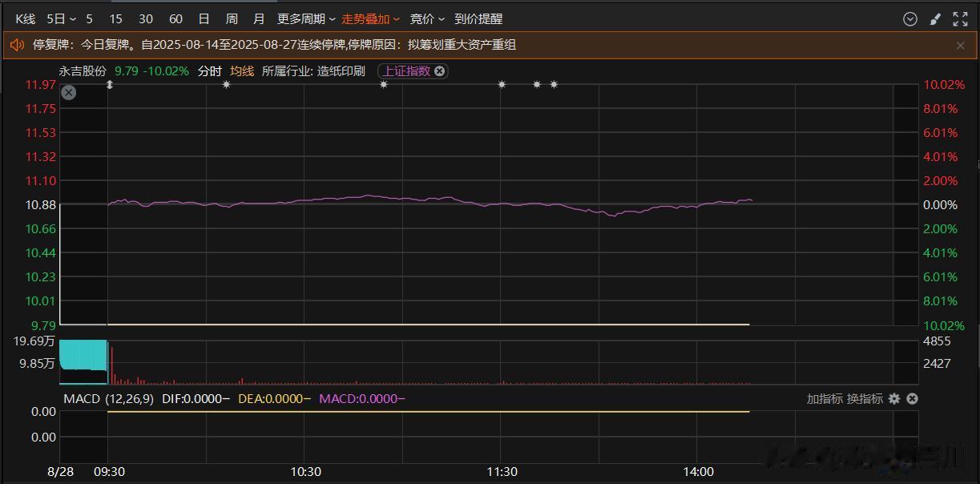Close the MACD indicator panel
This screenshot has height=484, width=980.
point(912,398)
